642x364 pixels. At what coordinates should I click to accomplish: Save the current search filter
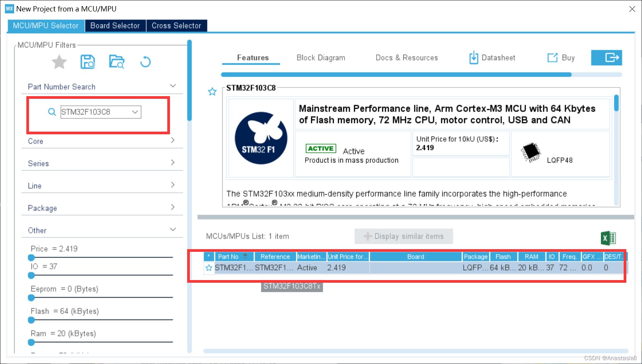pos(88,62)
